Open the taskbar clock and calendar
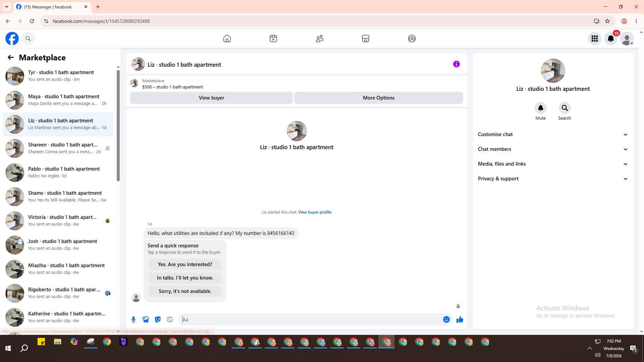 (614, 349)
